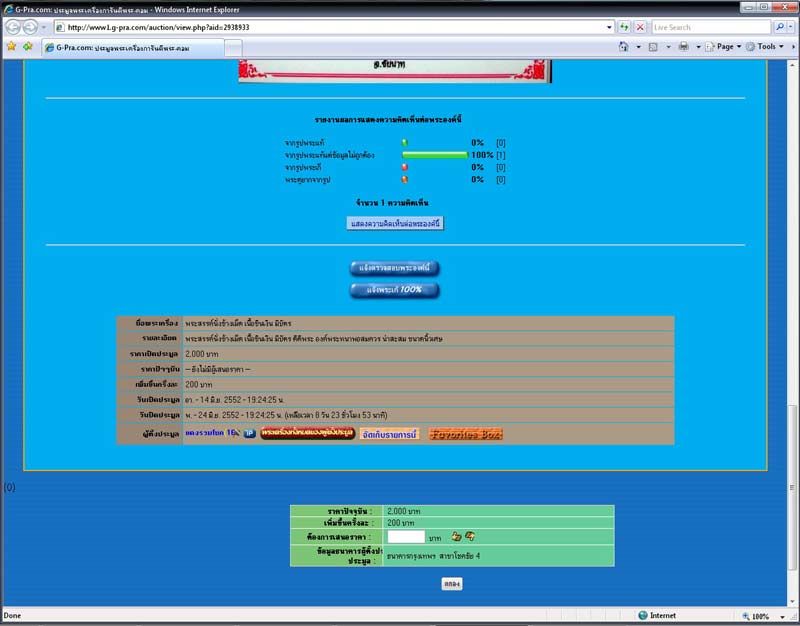Open the address bar URL dropdown
Viewport: 800px width, 626px height.
pos(608,27)
